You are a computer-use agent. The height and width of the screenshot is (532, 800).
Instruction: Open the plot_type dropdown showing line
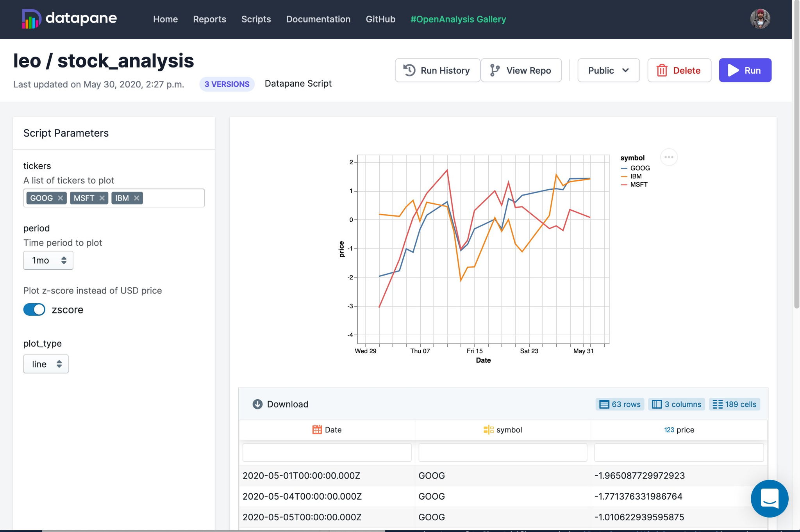point(46,364)
